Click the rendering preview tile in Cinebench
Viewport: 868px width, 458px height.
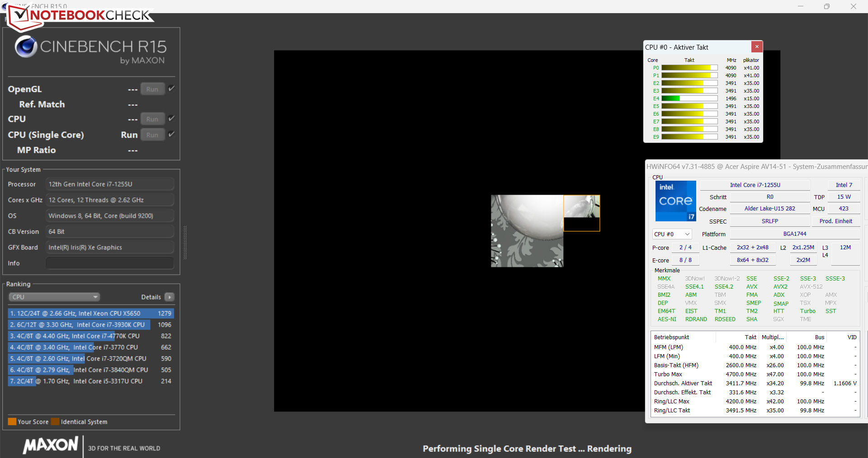pyautogui.click(x=581, y=213)
